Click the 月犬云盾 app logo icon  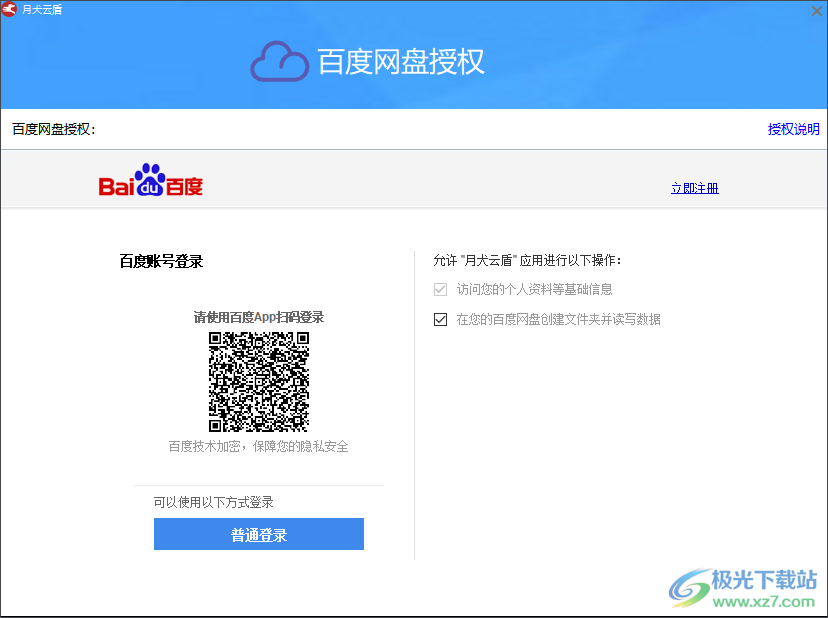(x=10, y=10)
